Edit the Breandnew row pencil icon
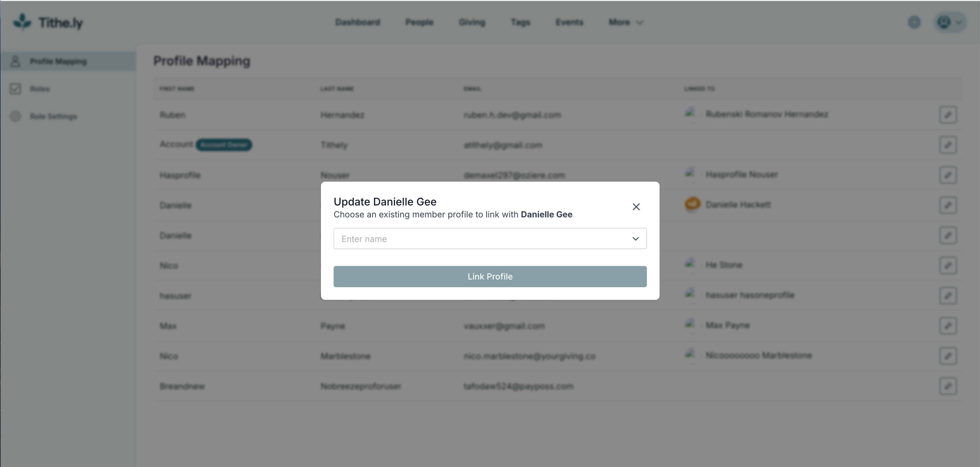Viewport: 980px width, 467px height. 948,386
